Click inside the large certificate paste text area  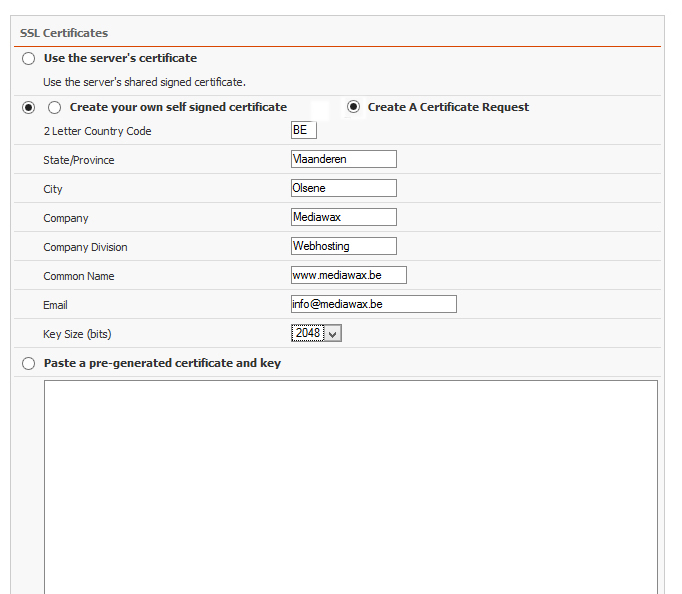351,487
